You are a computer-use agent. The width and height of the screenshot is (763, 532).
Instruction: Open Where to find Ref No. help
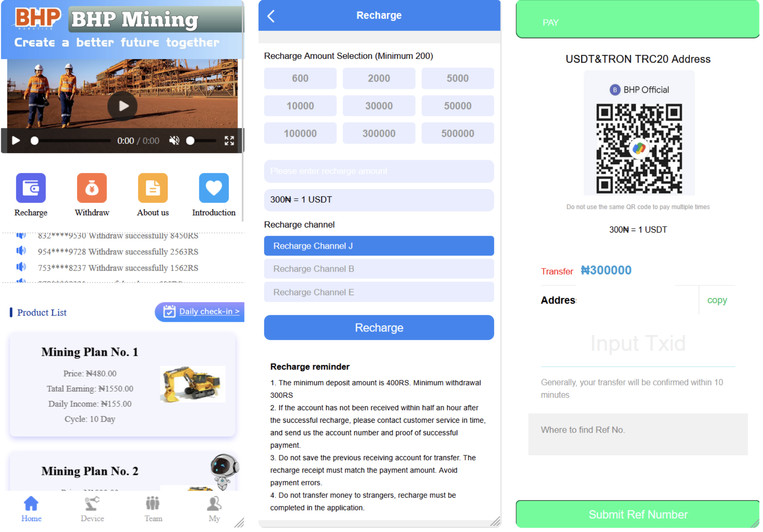coord(638,434)
